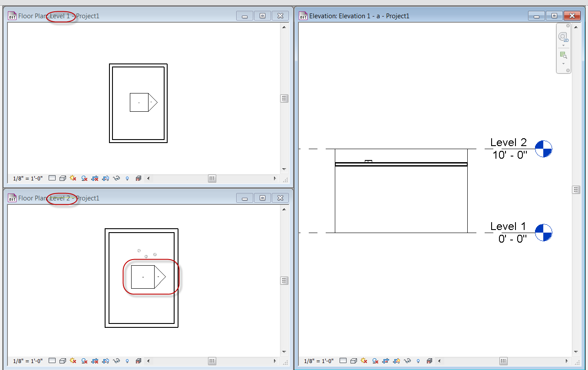Click the Level 2 datum label in the elevation
The width and height of the screenshot is (588, 370).
point(509,142)
